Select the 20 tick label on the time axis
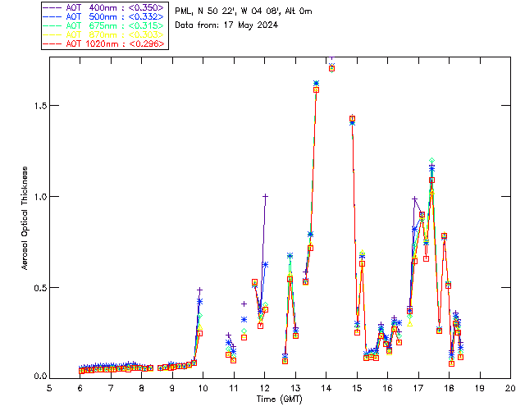The width and height of the screenshot is (525, 420). coord(510,387)
